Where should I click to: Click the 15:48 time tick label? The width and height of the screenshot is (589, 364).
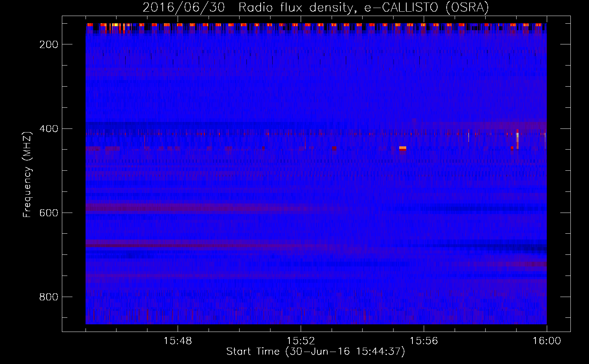[x=178, y=341]
